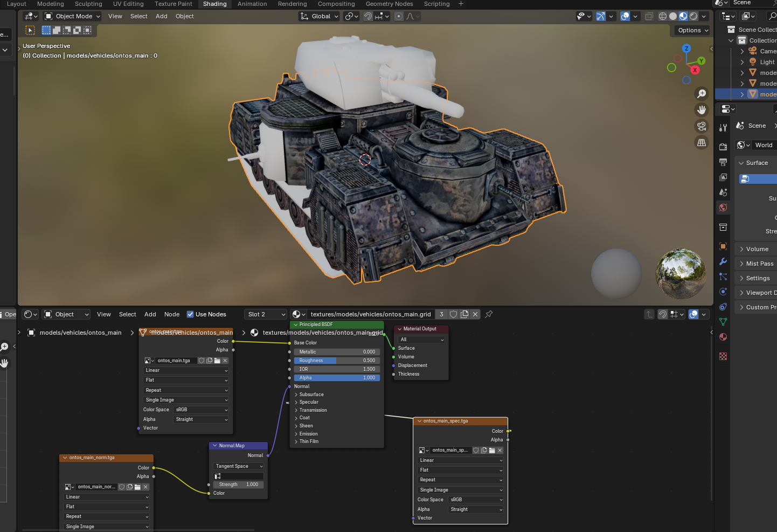The image size is (777, 532).
Task: Switch to orthographic view with grid icon
Action: coord(702,143)
